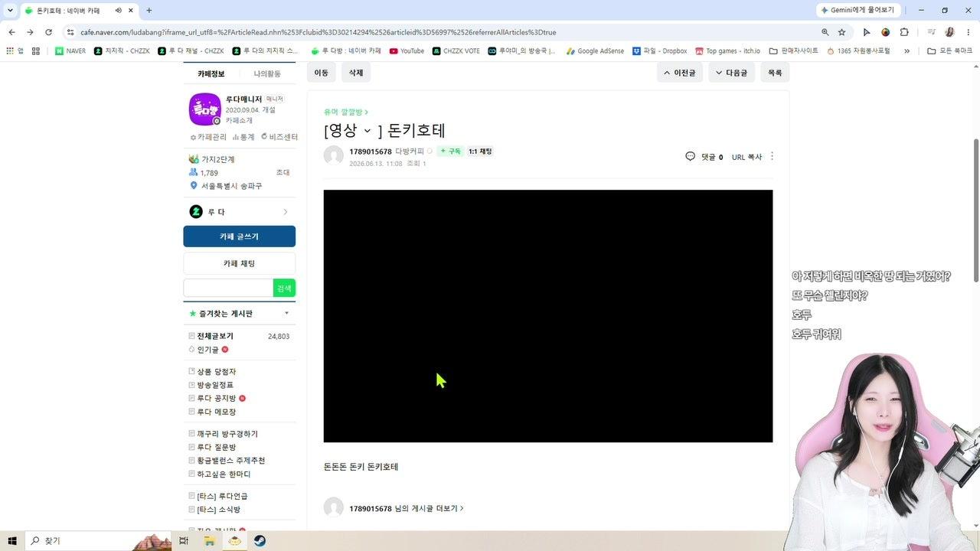The width and height of the screenshot is (980, 551).
Task: Open the Dropbox bookmark
Action: [659, 51]
